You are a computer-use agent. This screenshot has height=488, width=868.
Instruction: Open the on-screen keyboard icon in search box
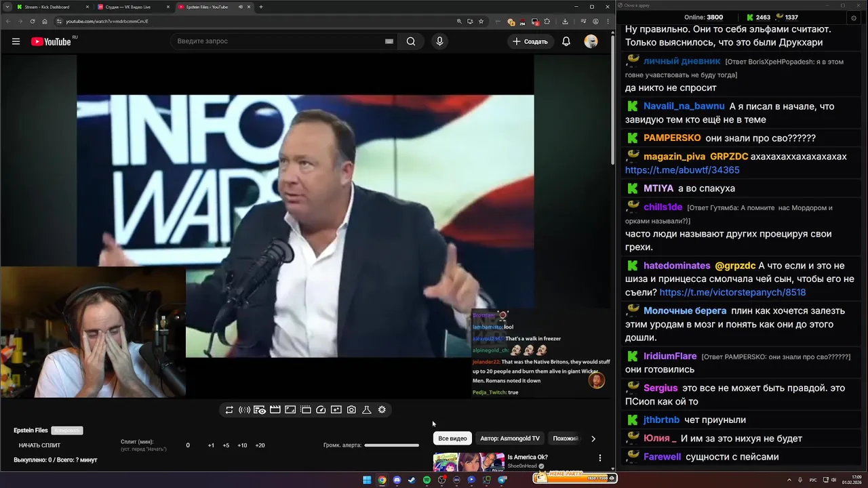(389, 41)
